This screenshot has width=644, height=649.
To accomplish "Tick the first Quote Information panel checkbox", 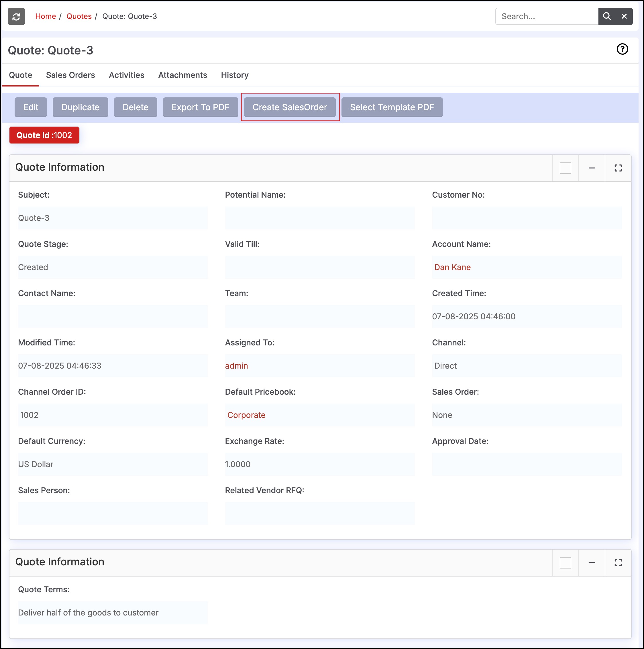I will point(566,168).
